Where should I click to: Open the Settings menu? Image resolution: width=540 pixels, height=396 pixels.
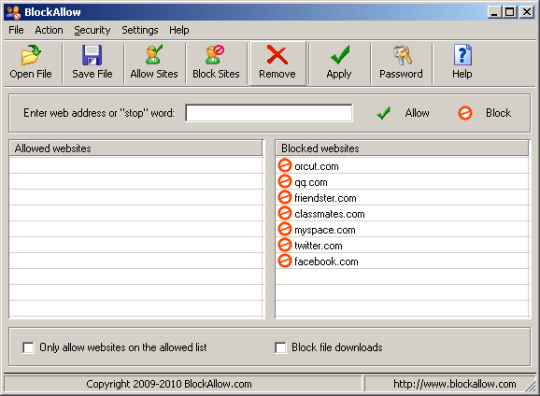coord(139,30)
